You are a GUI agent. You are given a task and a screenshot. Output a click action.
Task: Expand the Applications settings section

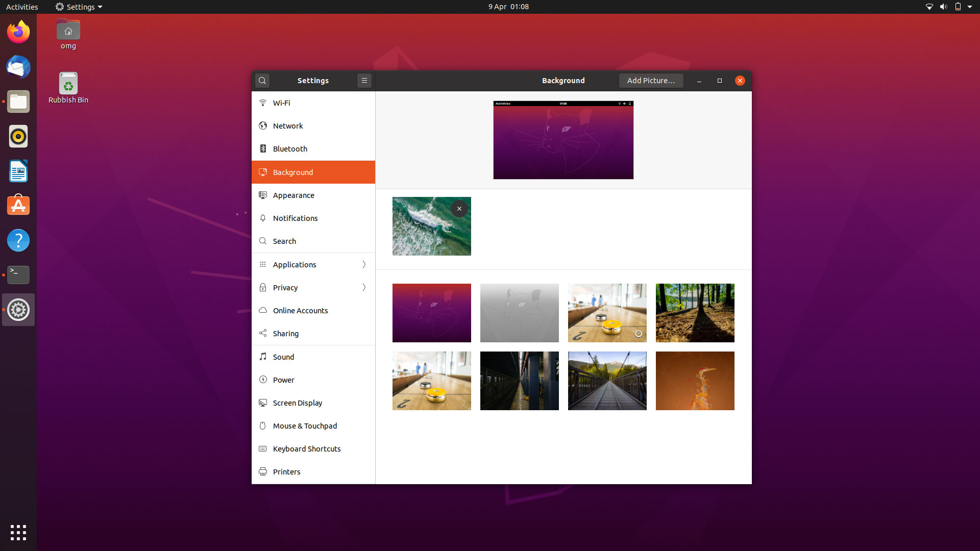(x=313, y=264)
